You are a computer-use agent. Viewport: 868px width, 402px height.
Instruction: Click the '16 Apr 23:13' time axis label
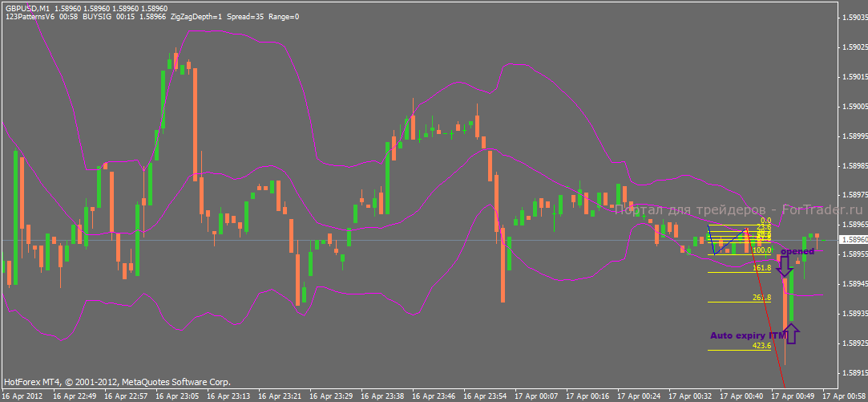tap(228, 397)
